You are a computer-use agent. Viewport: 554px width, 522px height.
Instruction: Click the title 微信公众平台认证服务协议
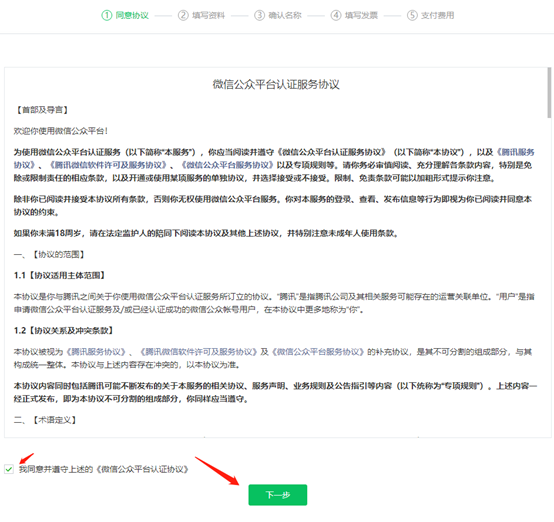[x=276, y=85]
